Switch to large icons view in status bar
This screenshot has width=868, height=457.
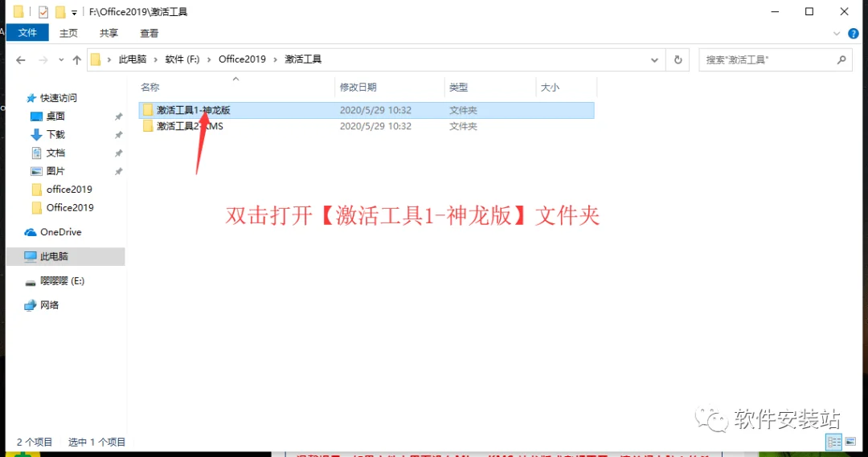(x=850, y=442)
